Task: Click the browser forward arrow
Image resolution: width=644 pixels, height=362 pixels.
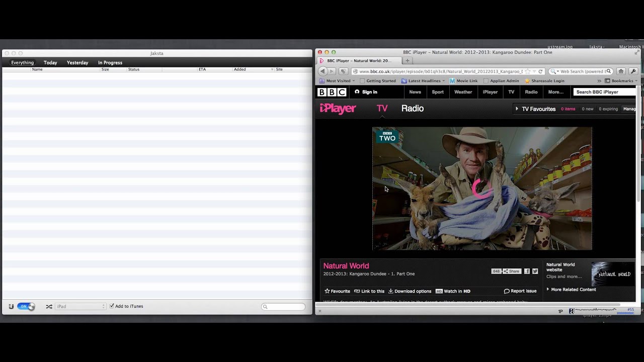Action: tap(332, 71)
